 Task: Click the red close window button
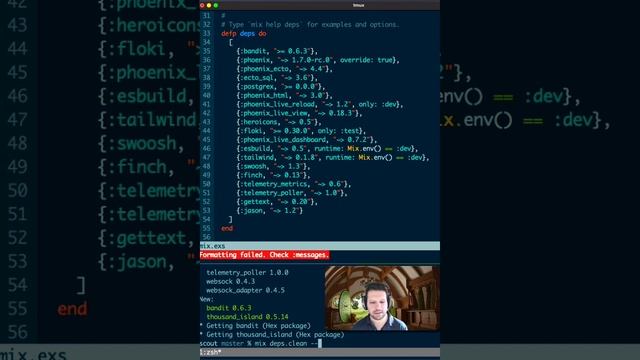coord(202,5)
